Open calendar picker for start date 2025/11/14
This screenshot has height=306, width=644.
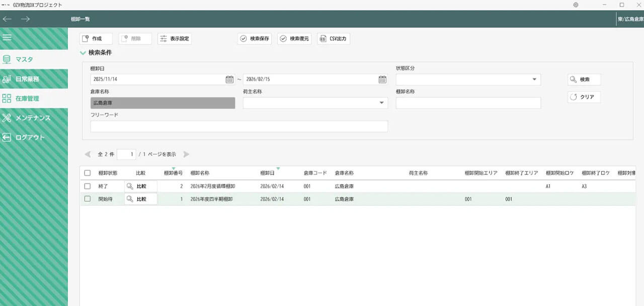coord(229,79)
